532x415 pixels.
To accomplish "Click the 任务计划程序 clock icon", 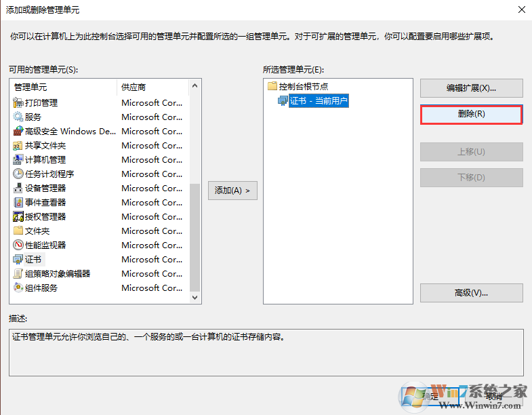I will (x=18, y=174).
